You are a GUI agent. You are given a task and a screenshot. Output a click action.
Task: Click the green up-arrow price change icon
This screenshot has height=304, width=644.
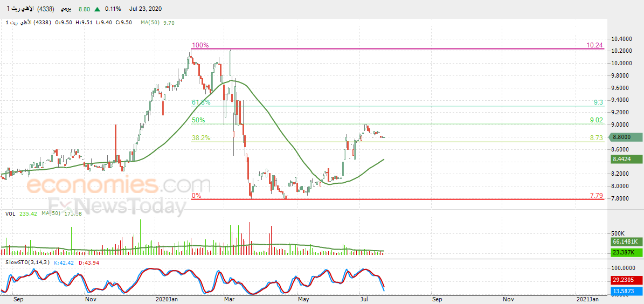click(x=98, y=9)
